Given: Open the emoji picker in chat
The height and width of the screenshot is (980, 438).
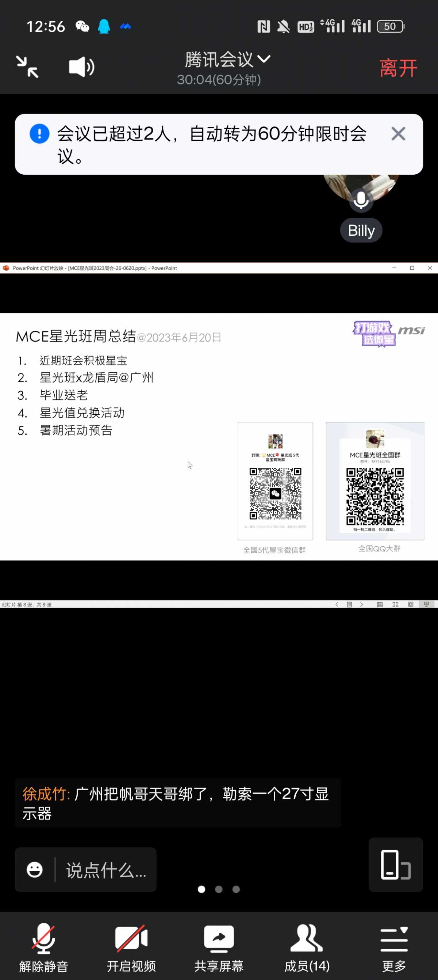Looking at the screenshot, I should point(35,870).
